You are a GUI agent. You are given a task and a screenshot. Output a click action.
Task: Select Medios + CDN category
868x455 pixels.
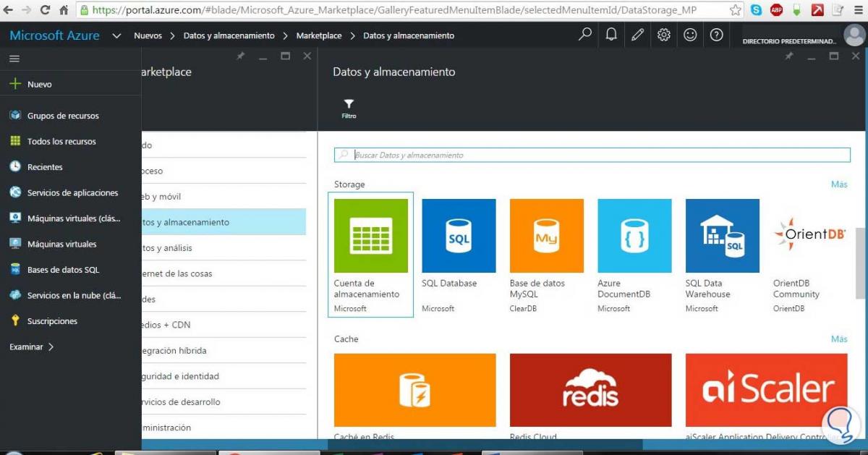pyautogui.click(x=224, y=325)
